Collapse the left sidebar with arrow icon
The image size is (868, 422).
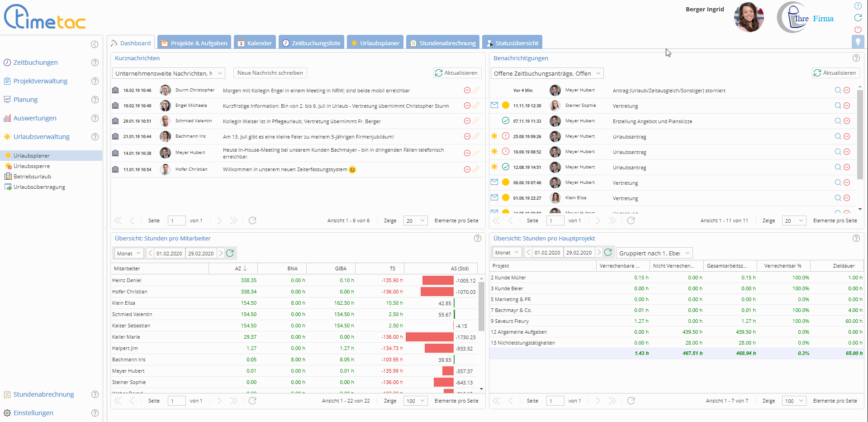coord(94,44)
